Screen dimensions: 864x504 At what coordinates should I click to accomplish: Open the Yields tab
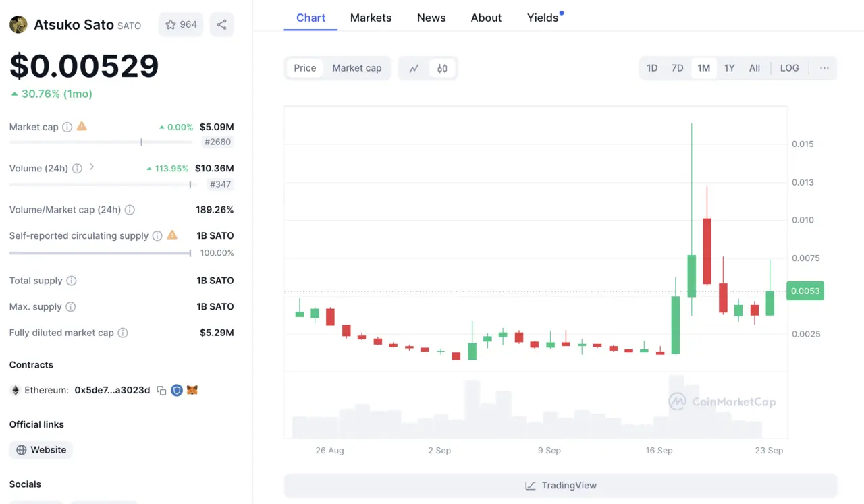pos(544,18)
